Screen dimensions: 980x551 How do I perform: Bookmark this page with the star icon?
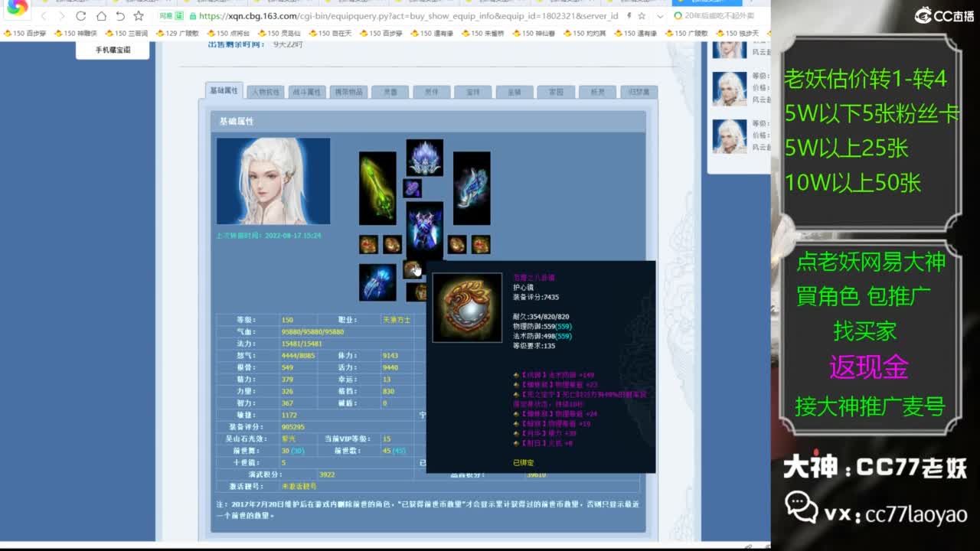[139, 16]
